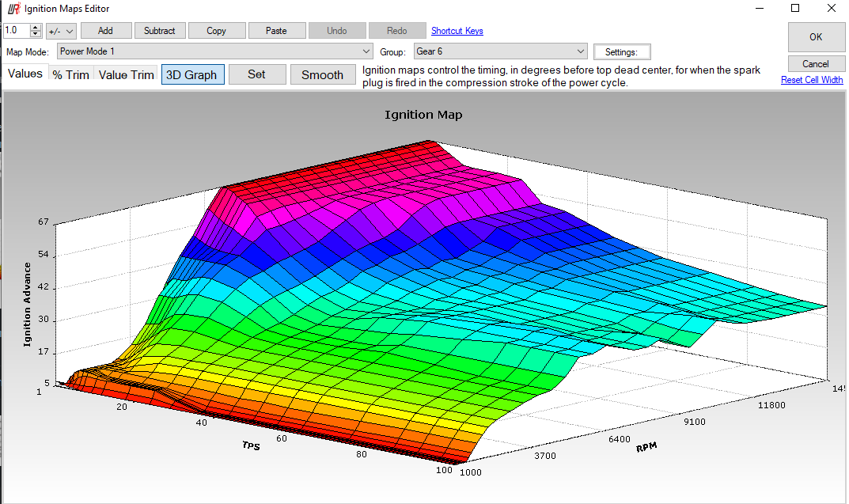Decrease the step value with down arrow
This screenshot has width=849, height=504.
pyautogui.click(x=36, y=34)
